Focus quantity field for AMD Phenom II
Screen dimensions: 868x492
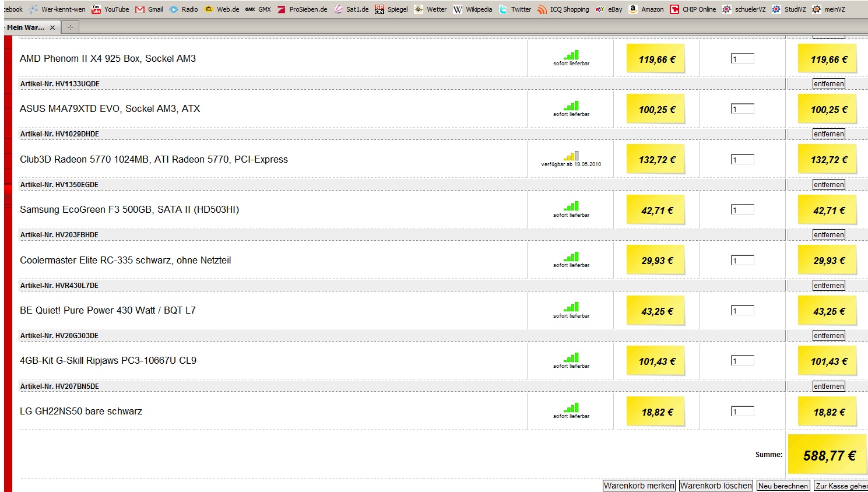[743, 58]
